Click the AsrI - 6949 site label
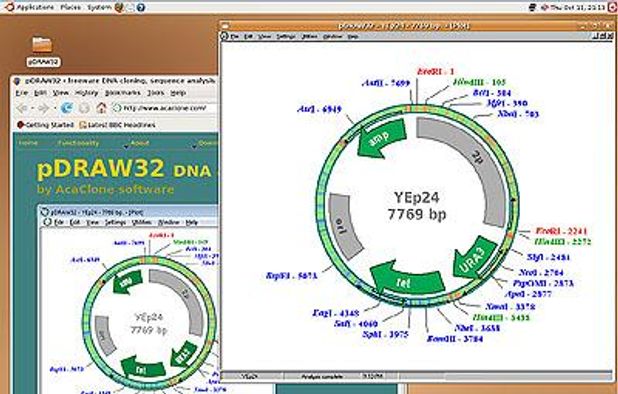 [x=319, y=109]
